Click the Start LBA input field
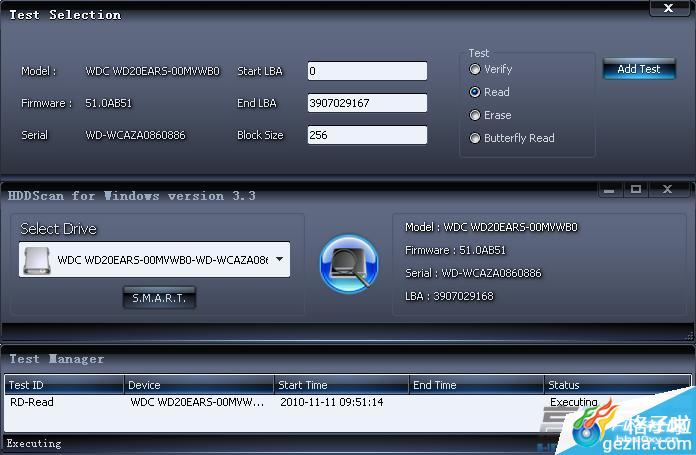 368,71
